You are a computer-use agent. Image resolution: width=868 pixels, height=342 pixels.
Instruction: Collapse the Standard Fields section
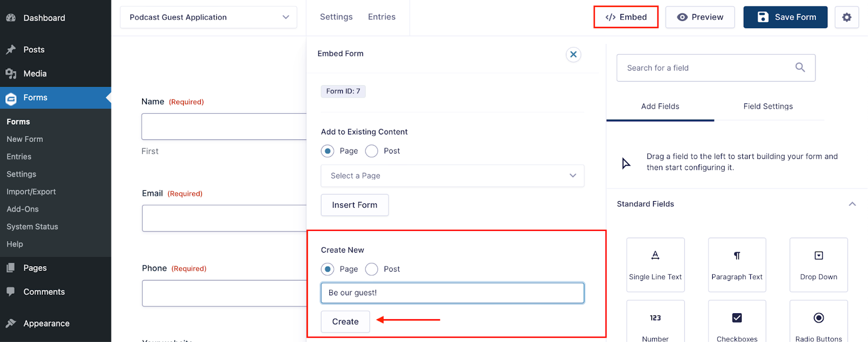pos(852,204)
